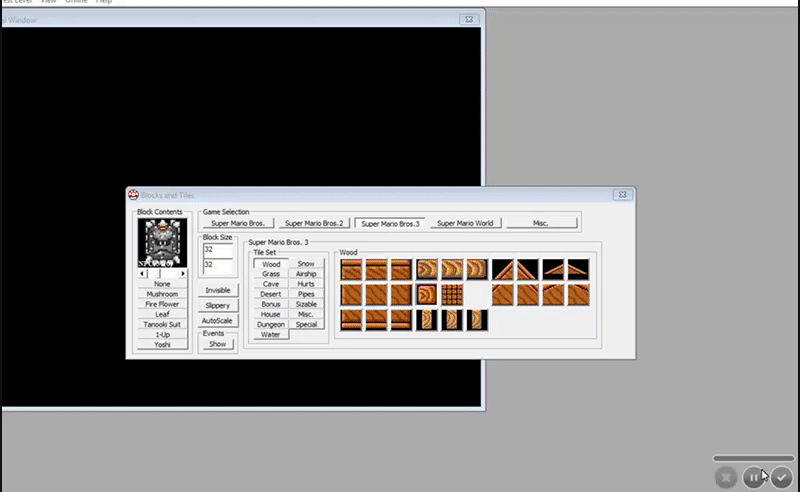The height and width of the screenshot is (492, 800).
Task: Select the House tile set
Action: [x=271, y=314]
